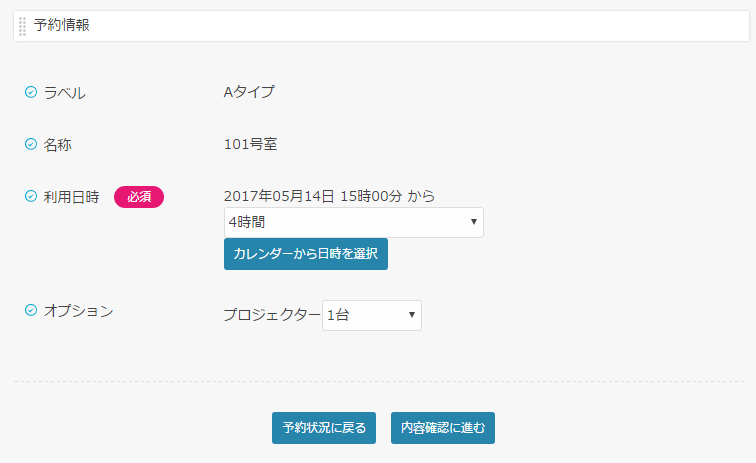Click the arrow on the 4時間 select
Screen dimensions: 756x463
tap(473, 222)
